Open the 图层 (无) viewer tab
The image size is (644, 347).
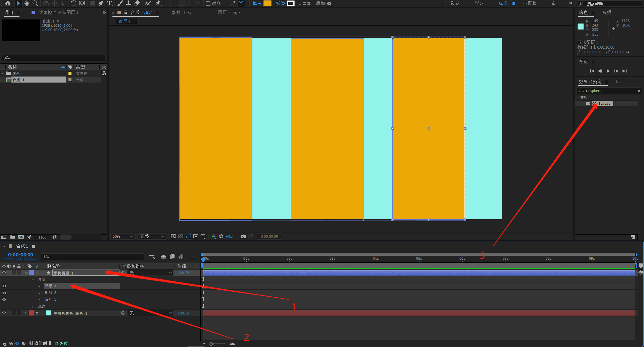(229, 12)
